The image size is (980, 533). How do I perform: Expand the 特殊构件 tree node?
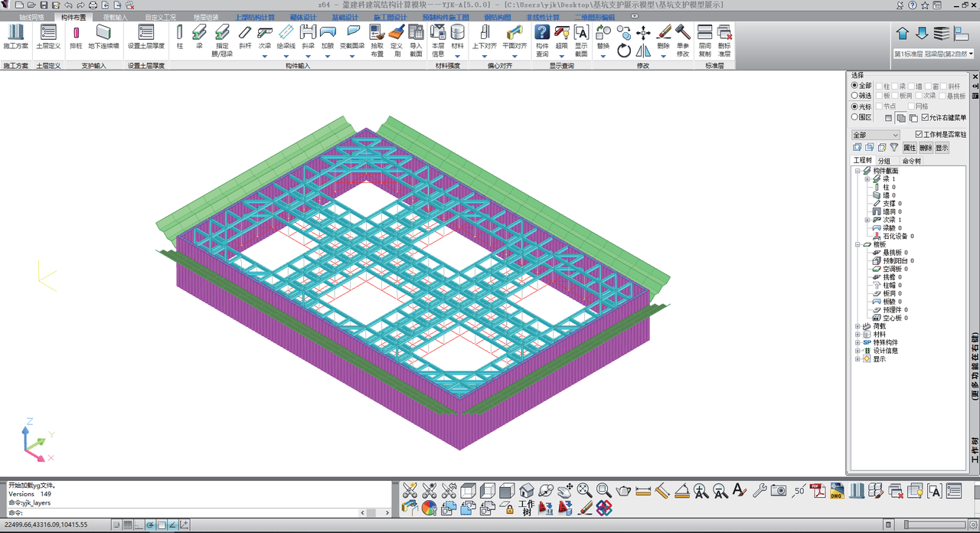click(857, 342)
